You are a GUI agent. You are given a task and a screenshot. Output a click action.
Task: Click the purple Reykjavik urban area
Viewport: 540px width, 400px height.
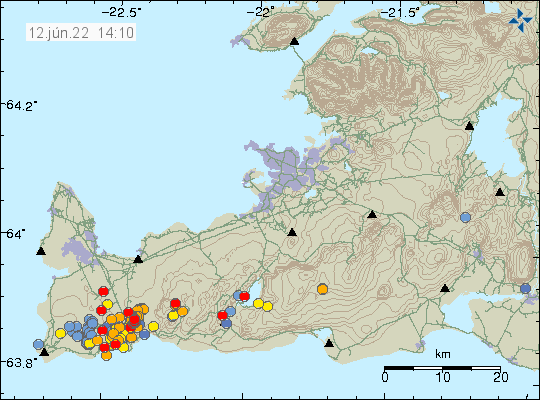tap(286, 171)
